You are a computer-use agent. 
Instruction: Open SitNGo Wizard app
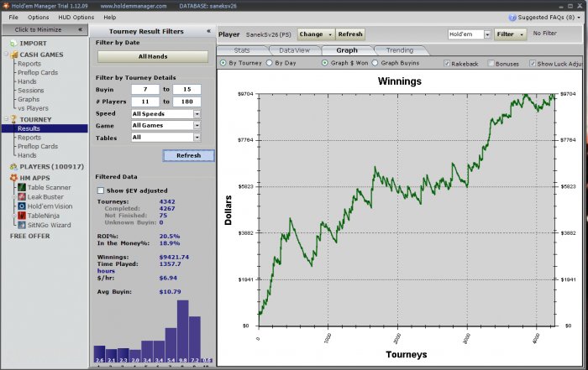(x=49, y=226)
